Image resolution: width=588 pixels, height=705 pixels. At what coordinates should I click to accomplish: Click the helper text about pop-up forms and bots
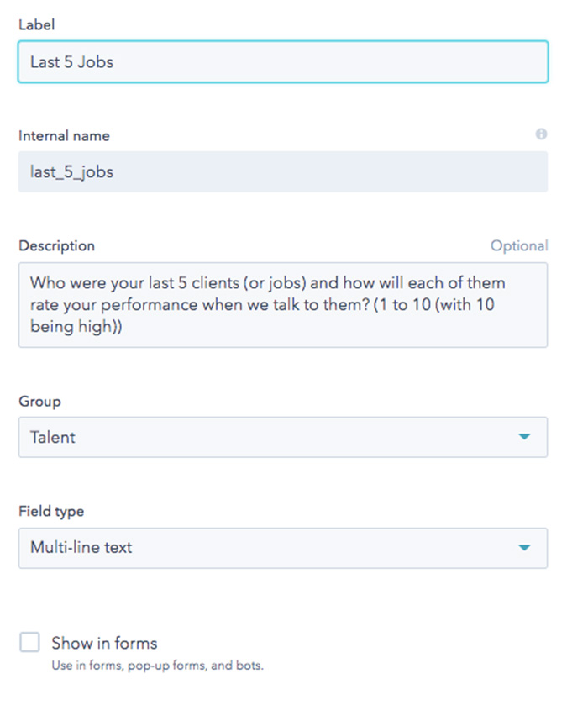(x=157, y=666)
